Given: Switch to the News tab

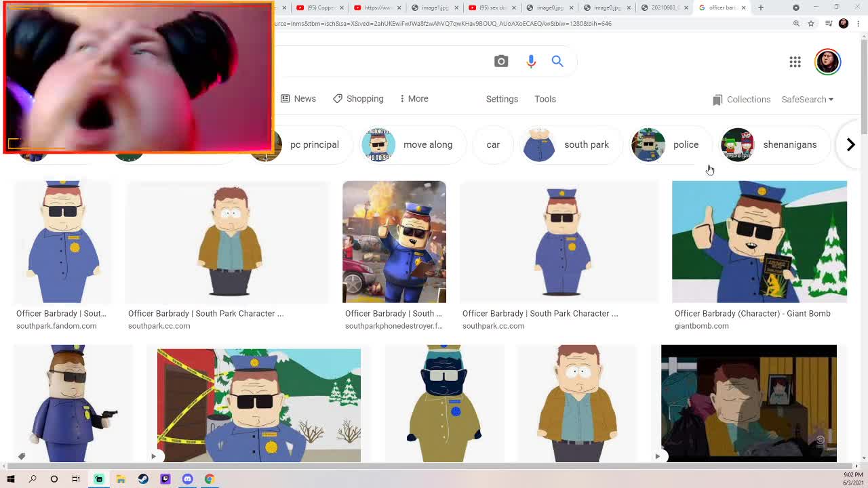Looking at the screenshot, I should pos(298,98).
